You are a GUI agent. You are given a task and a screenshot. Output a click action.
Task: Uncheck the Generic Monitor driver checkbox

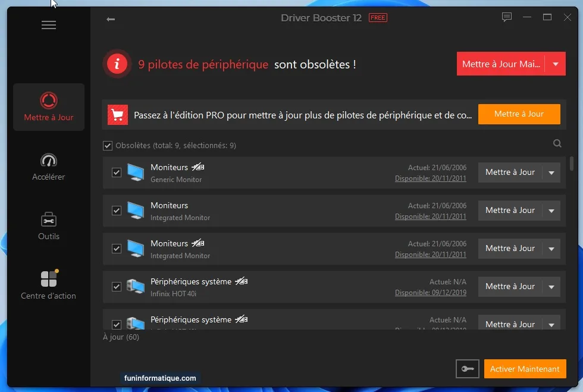(117, 173)
